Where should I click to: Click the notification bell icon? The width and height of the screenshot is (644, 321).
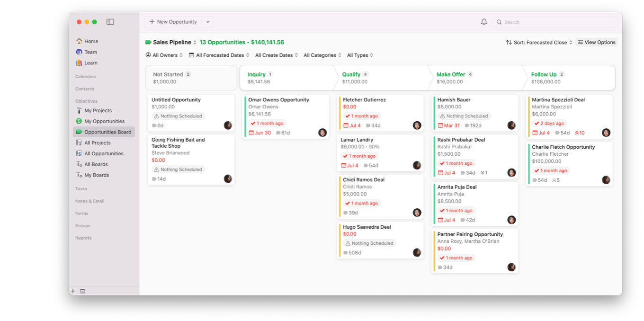tap(483, 22)
